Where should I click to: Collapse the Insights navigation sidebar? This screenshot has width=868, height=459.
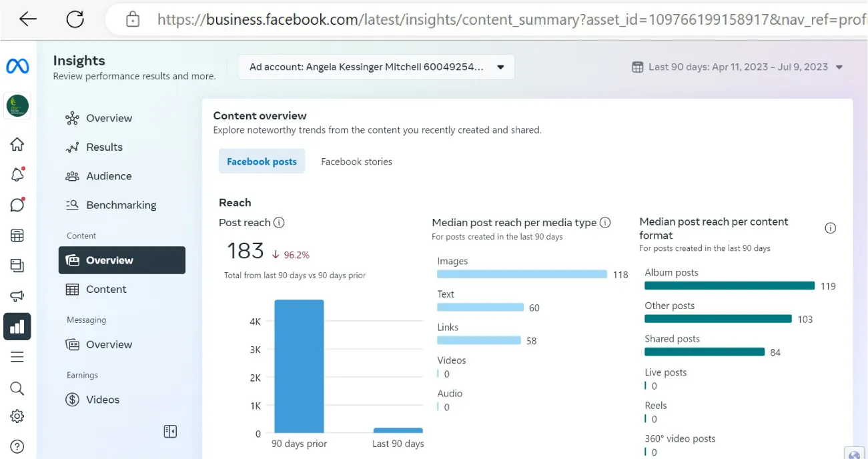coord(170,432)
